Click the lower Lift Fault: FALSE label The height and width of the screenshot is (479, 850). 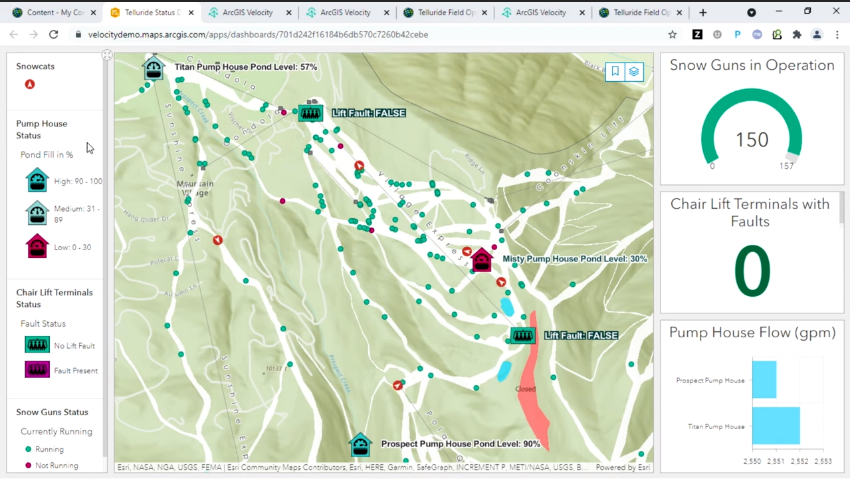point(581,335)
